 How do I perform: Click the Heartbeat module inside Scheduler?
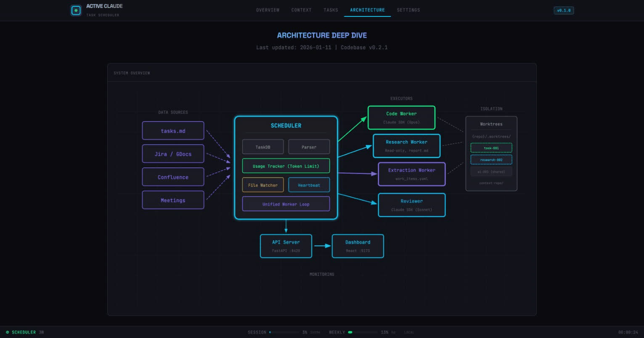309,185
